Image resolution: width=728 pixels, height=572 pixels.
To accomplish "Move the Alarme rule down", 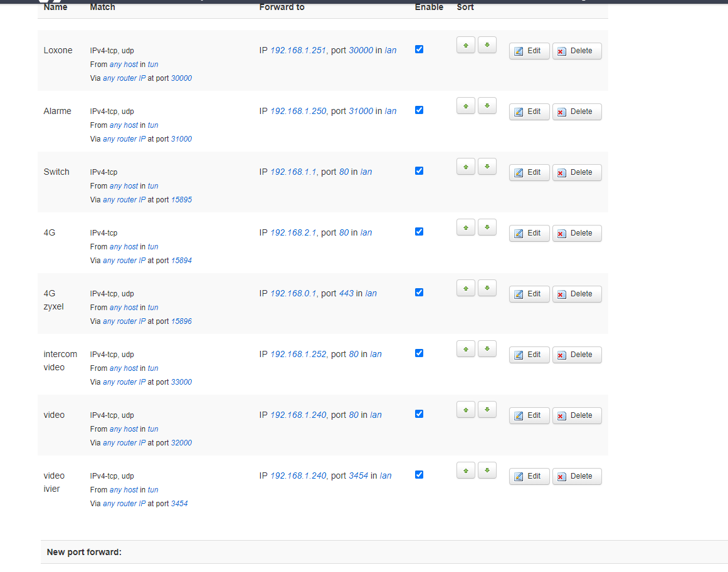I will pos(487,106).
